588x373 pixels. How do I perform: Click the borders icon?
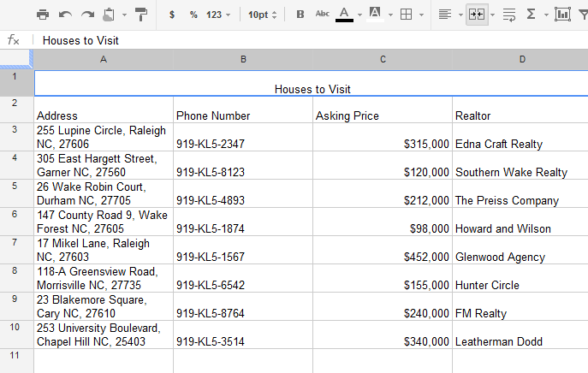(x=407, y=15)
